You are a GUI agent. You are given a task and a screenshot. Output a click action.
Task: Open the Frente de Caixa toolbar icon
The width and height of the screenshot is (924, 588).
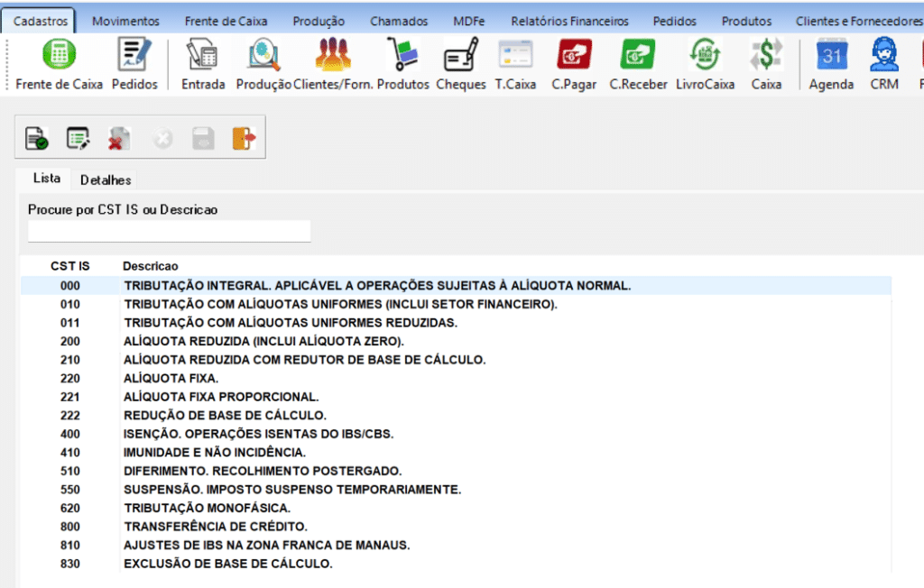click(x=60, y=56)
